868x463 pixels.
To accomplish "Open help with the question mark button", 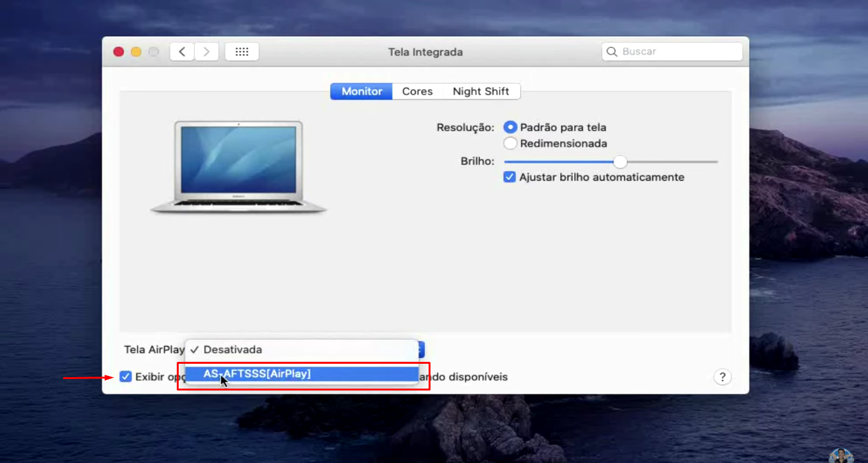I will (722, 377).
